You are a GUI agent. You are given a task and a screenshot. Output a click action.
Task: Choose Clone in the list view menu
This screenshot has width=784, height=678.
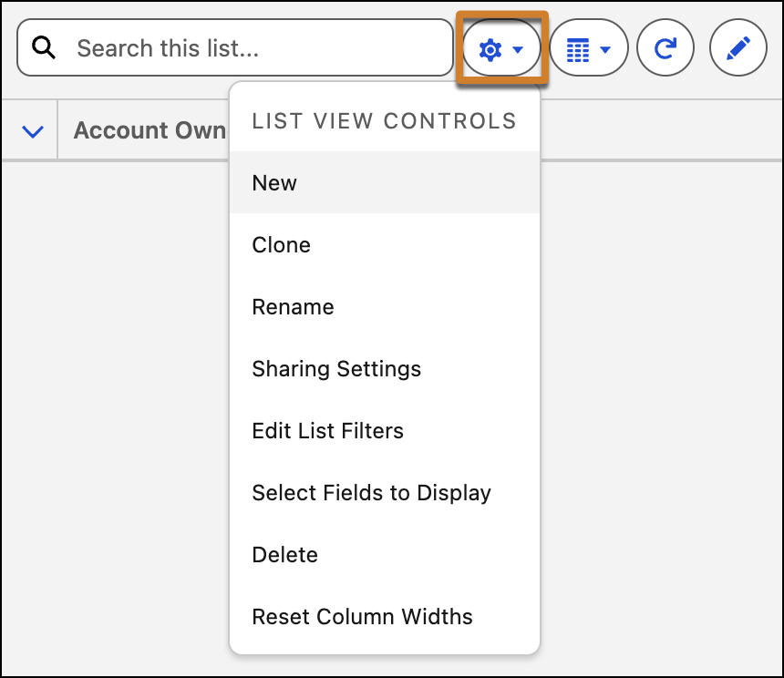[281, 245]
